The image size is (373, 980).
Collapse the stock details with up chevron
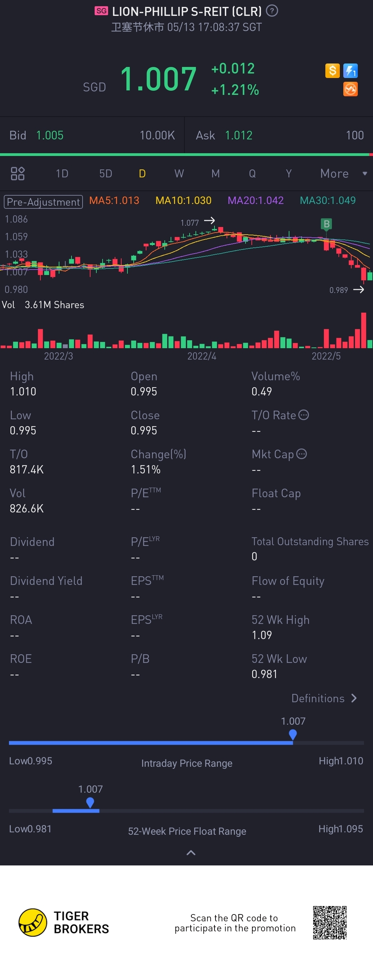tap(191, 853)
